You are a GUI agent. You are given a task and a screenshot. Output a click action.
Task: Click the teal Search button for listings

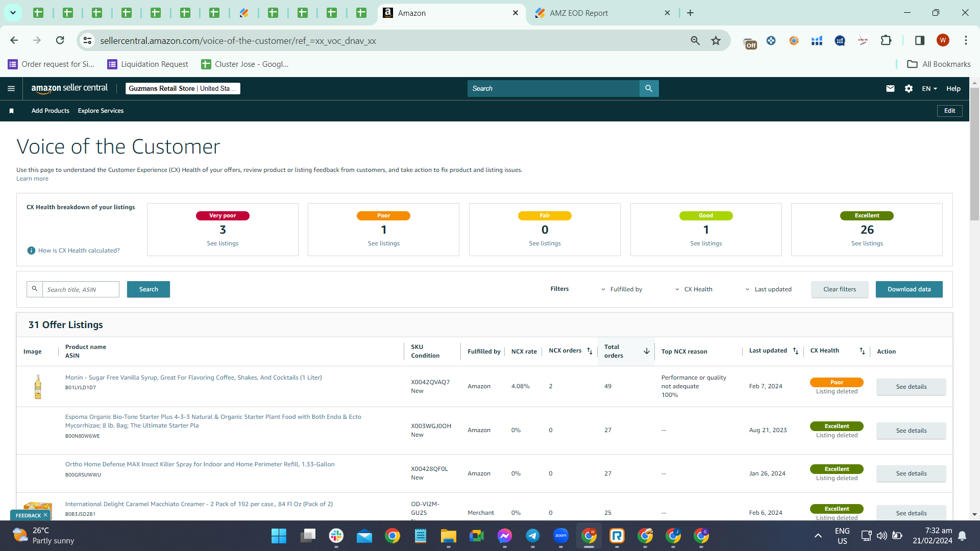pos(149,289)
